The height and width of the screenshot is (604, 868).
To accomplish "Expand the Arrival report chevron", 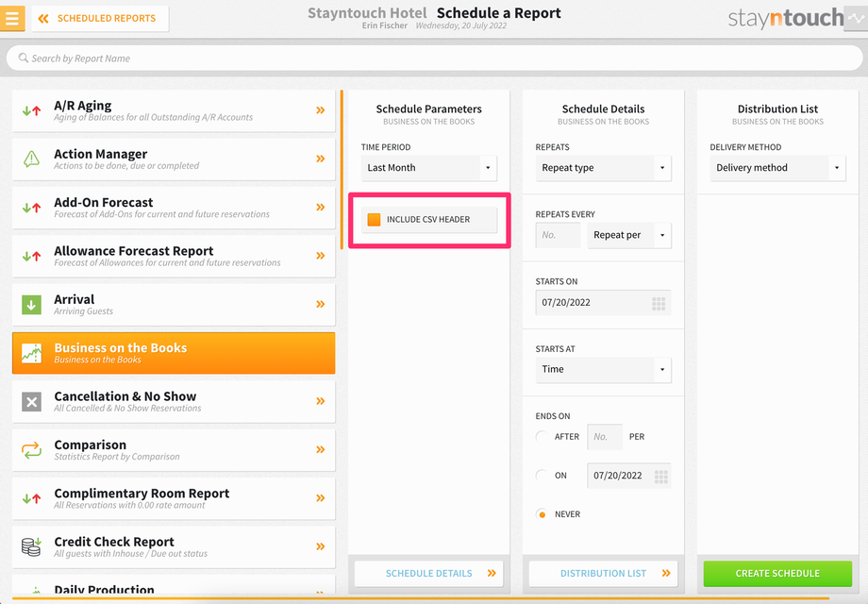I will pos(321,304).
